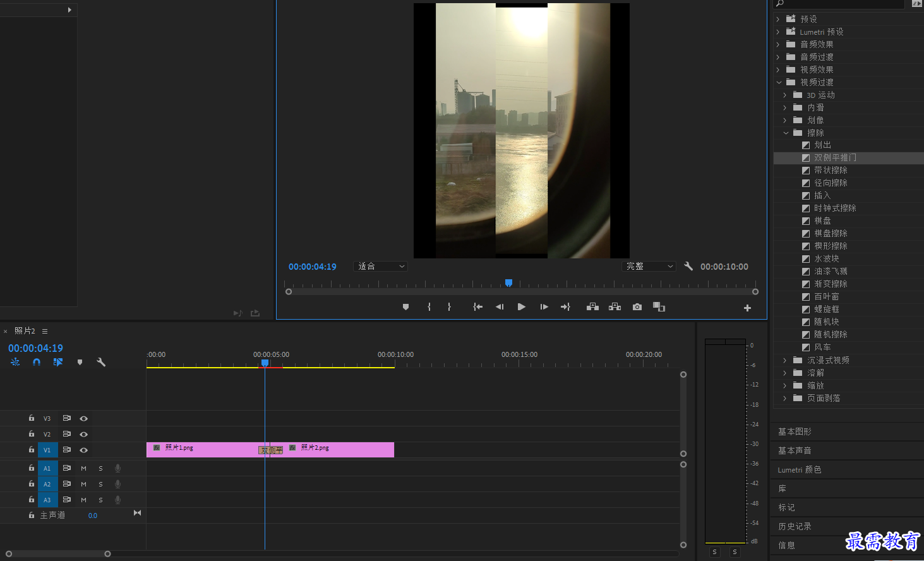924x561 pixels.
Task: Add marker in timeline toolbar
Action: 80,362
